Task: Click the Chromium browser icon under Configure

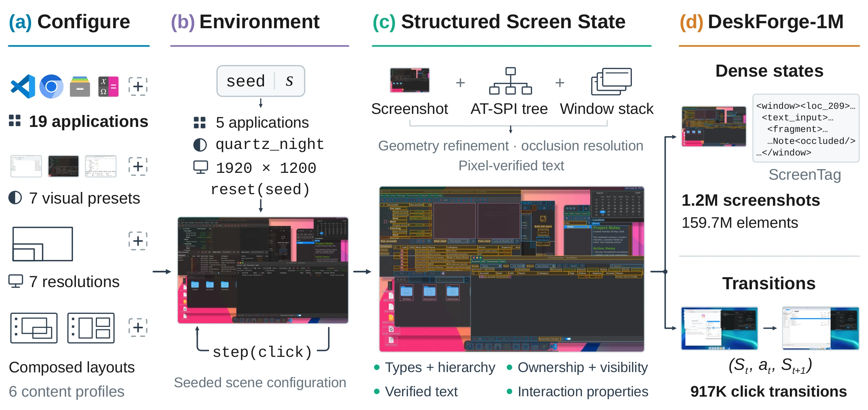Action: click(51, 86)
